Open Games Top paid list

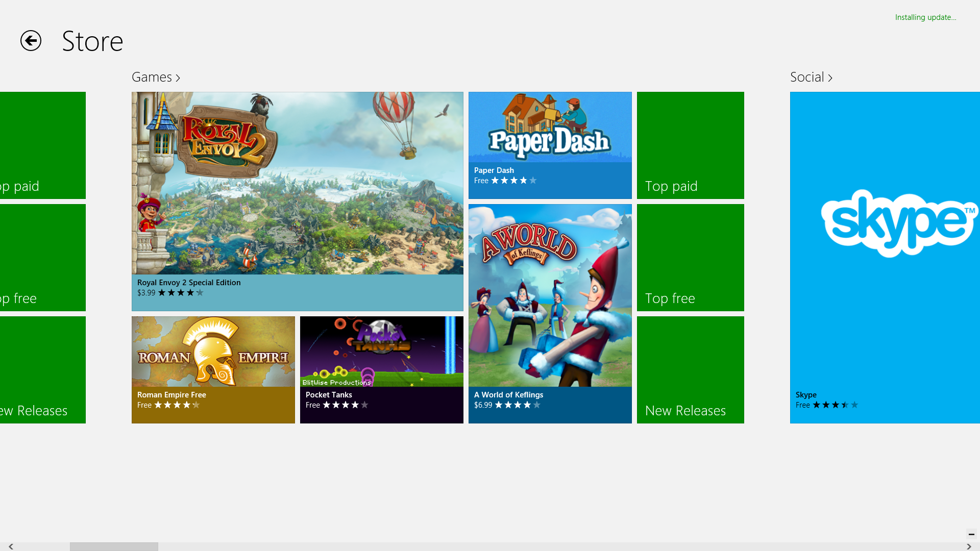click(690, 145)
